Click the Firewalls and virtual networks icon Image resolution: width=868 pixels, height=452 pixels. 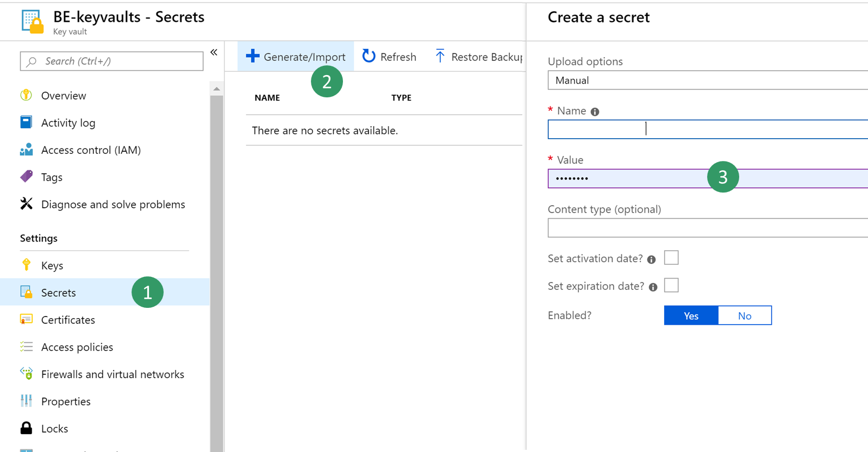tap(26, 374)
